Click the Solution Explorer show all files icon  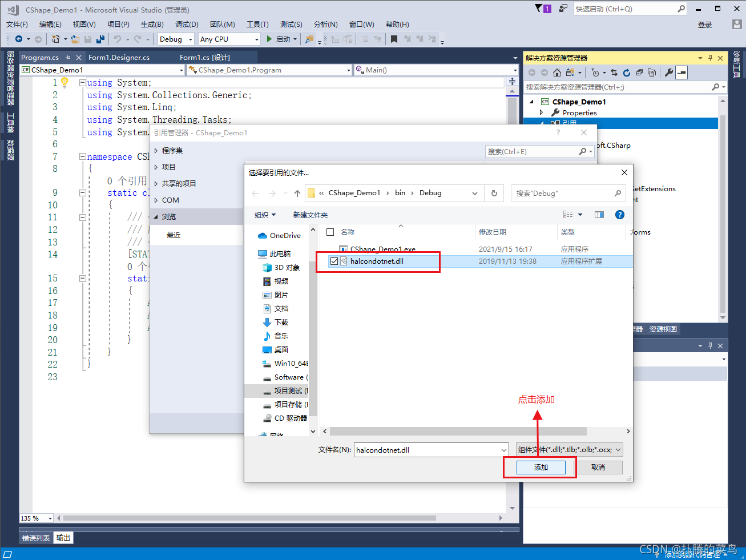[652, 72]
